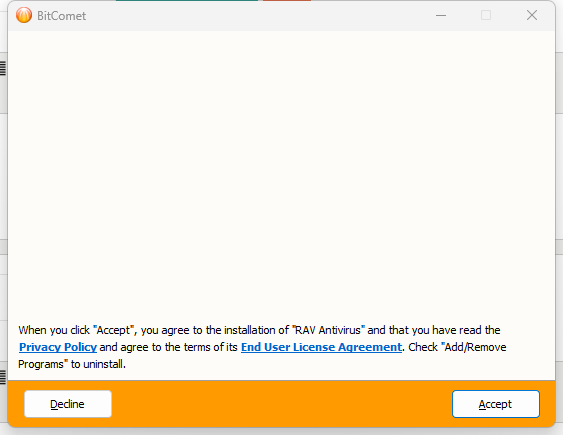Click the lower striped grip handle at left edge
Screen dimensions: 563x435
(x=3, y=377)
